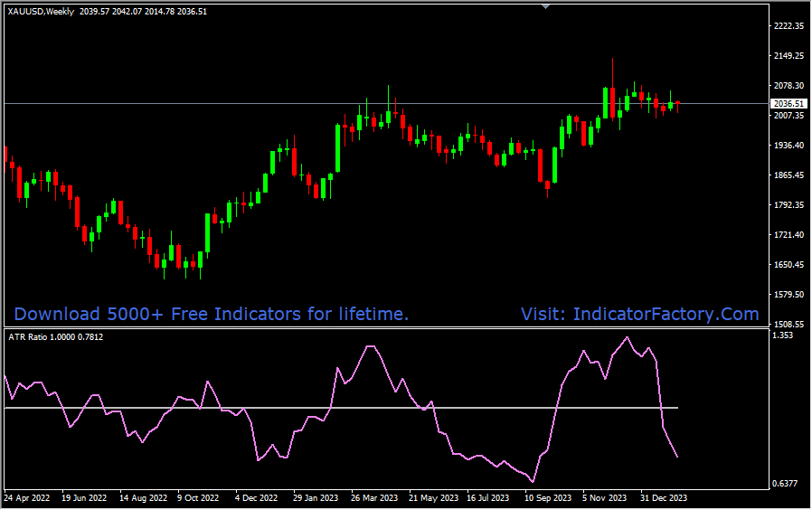This screenshot has width=812, height=510.
Task: Click price scale value 2149.25
Action: 788,56
